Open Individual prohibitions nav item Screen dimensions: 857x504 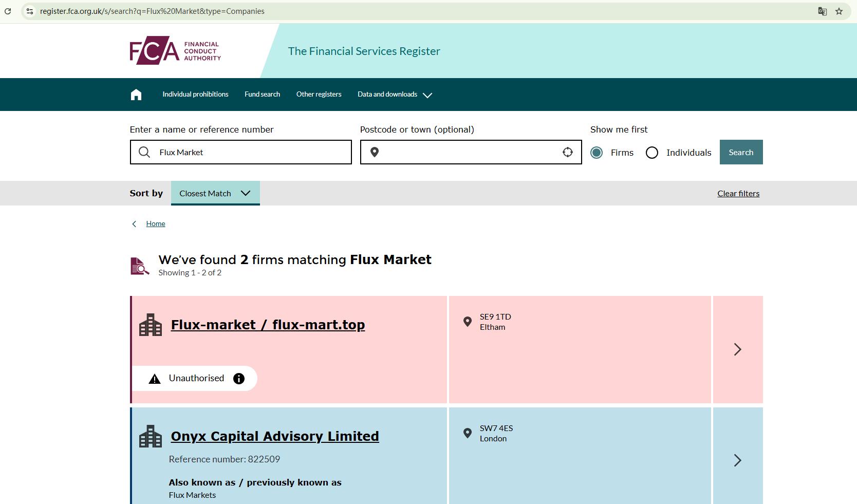(195, 94)
